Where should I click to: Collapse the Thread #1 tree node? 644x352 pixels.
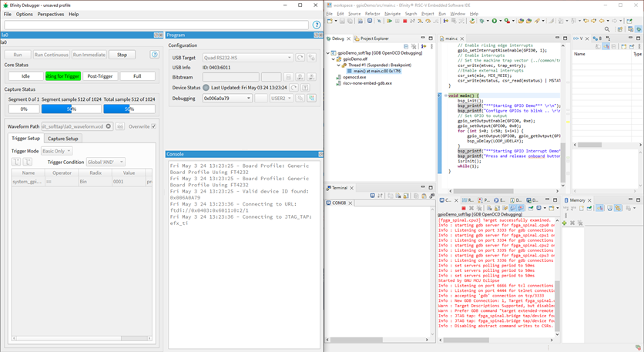point(338,65)
